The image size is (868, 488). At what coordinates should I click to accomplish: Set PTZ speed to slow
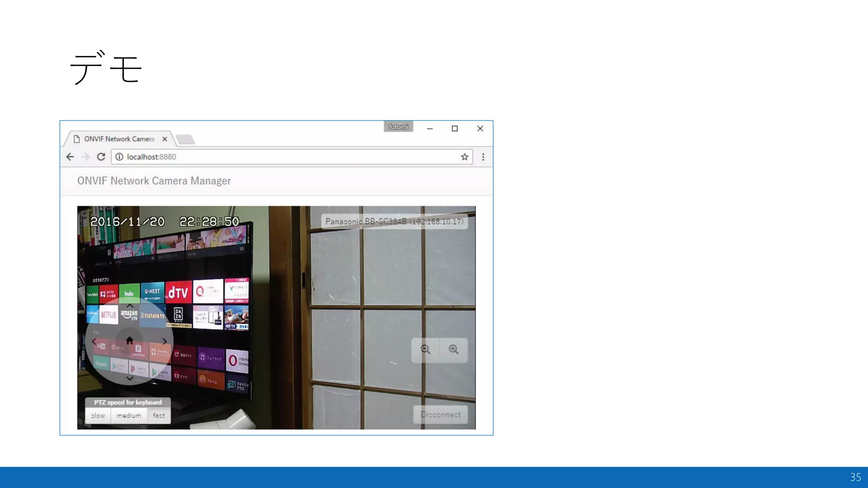click(x=98, y=416)
